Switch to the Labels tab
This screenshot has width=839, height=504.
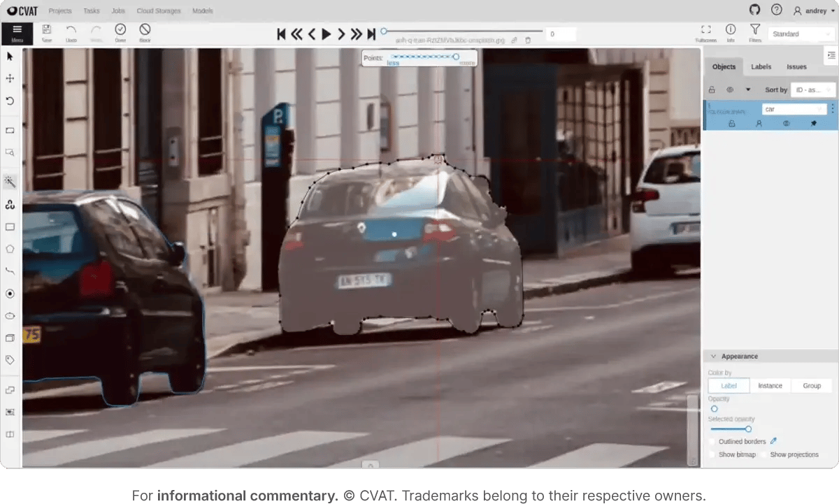click(761, 66)
